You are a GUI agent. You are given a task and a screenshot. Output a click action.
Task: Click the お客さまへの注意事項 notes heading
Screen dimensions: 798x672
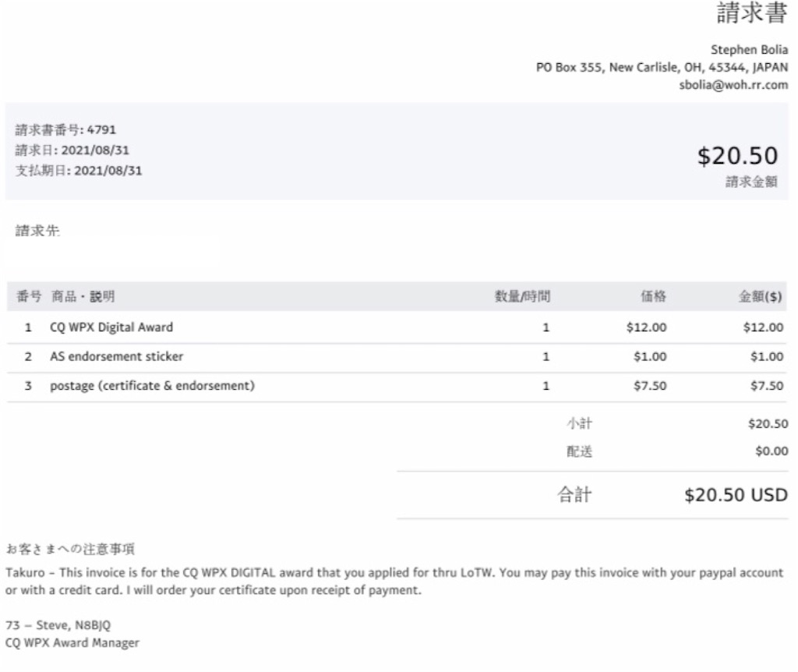pos(70,550)
